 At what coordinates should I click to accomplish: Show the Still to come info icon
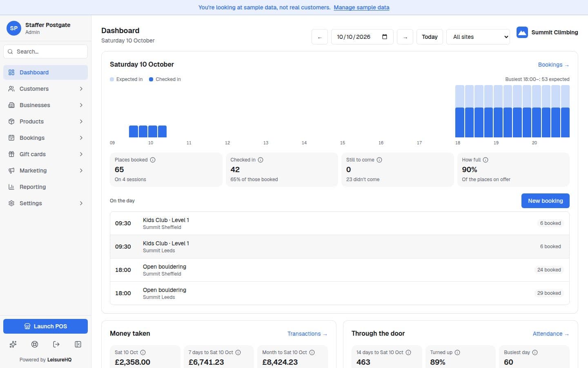(x=379, y=160)
